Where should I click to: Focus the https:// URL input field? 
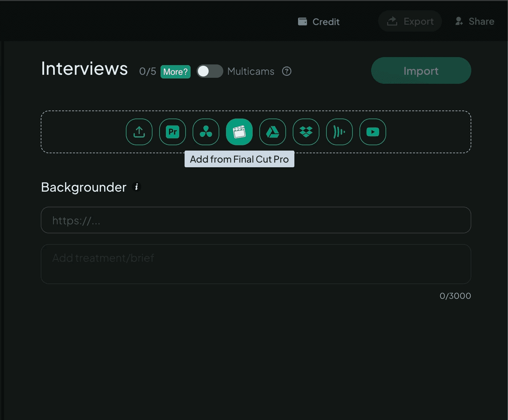click(x=256, y=220)
